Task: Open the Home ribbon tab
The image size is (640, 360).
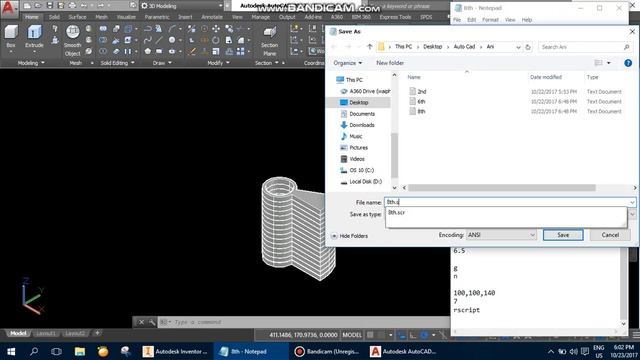Action: [x=31, y=17]
